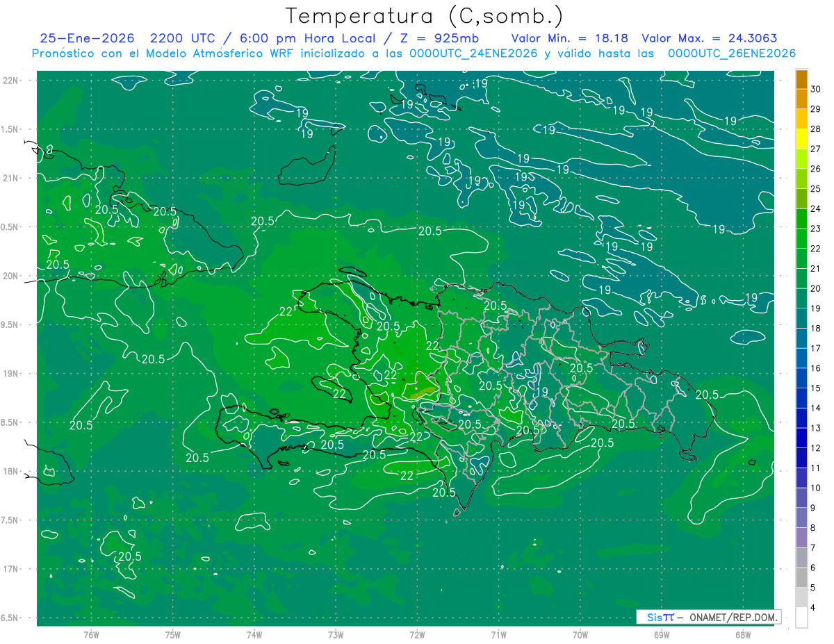Screen dimensions: 834x644
Task: Click the white legend swatch below 4
Action: [801, 618]
